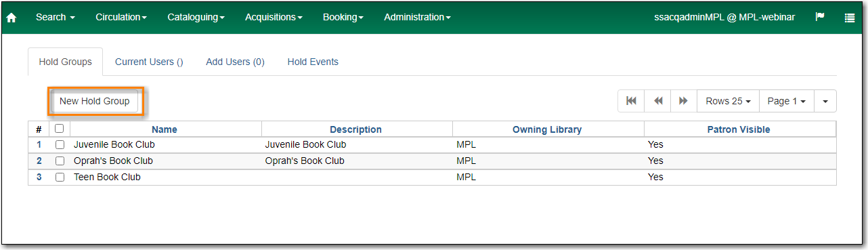Click row number 3 link
The height and width of the screenshot is (250, 868).
click(x=39, y=177)
